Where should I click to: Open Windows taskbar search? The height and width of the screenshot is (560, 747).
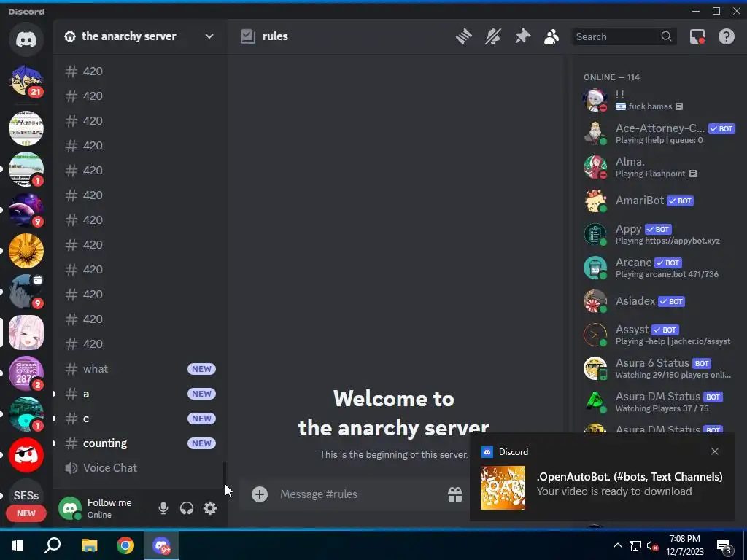pos(53,545)
